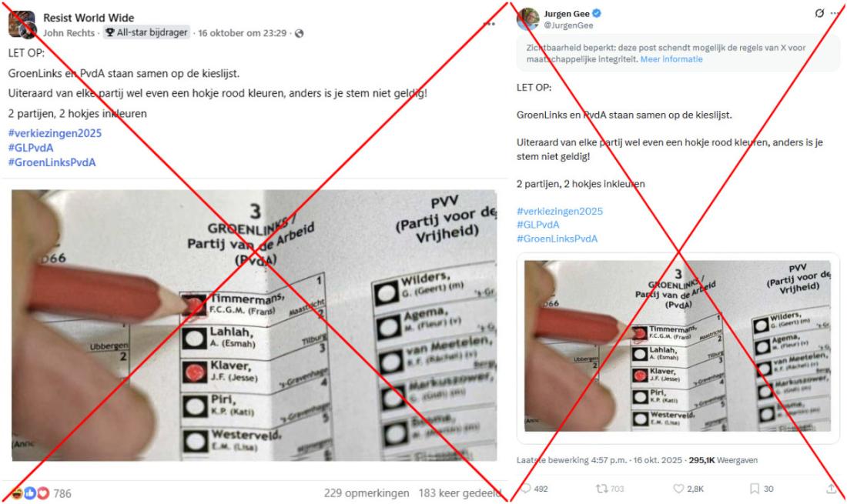Click the share icon on the X post
Screen dimensions: 847x504
[x=831, y=489]
